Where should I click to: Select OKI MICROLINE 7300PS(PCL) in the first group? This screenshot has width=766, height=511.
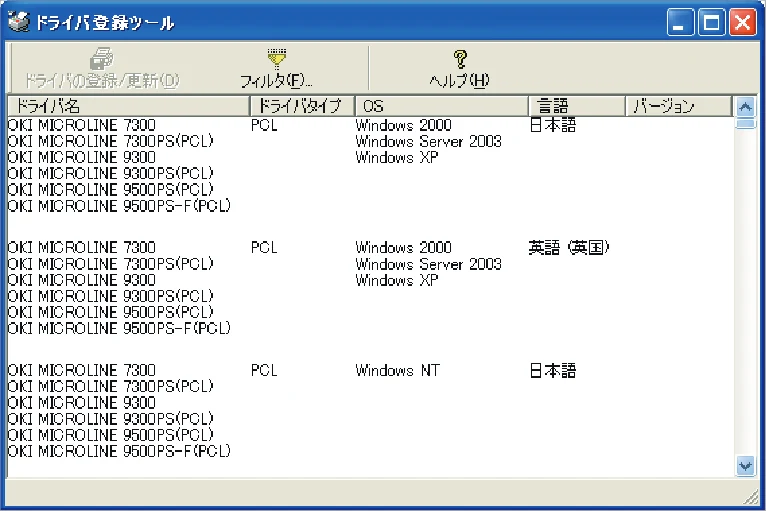[111, 141]
